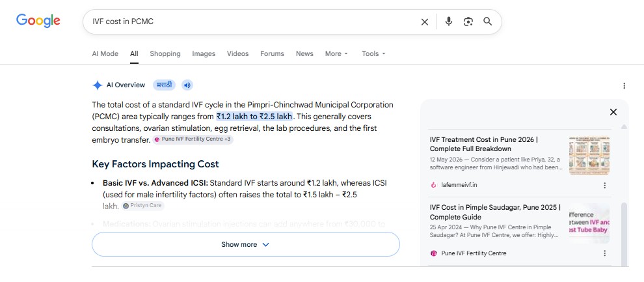Screen dimensions: 644x282
Task: Click thumbnail of Pimple Saudagar IVF guide
Action: point(589,223)
